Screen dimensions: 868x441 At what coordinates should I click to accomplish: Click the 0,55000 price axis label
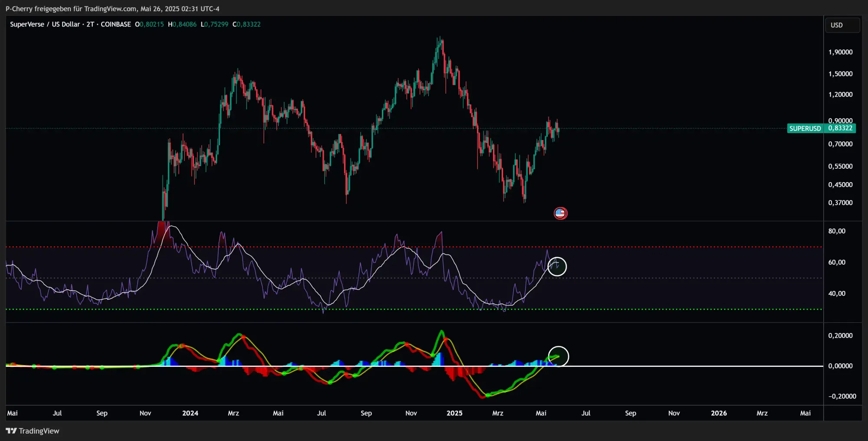840,167
